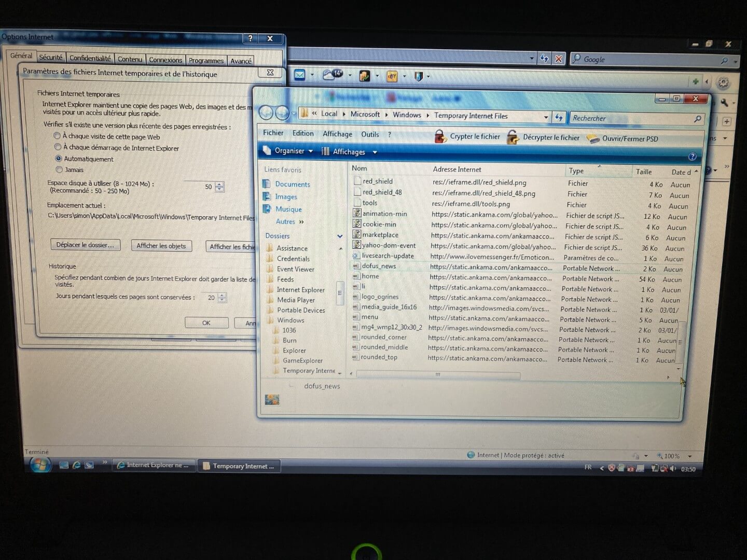Collapse the Dossiers panel chevron
747x560 pixels.
[x=340, y=236]
